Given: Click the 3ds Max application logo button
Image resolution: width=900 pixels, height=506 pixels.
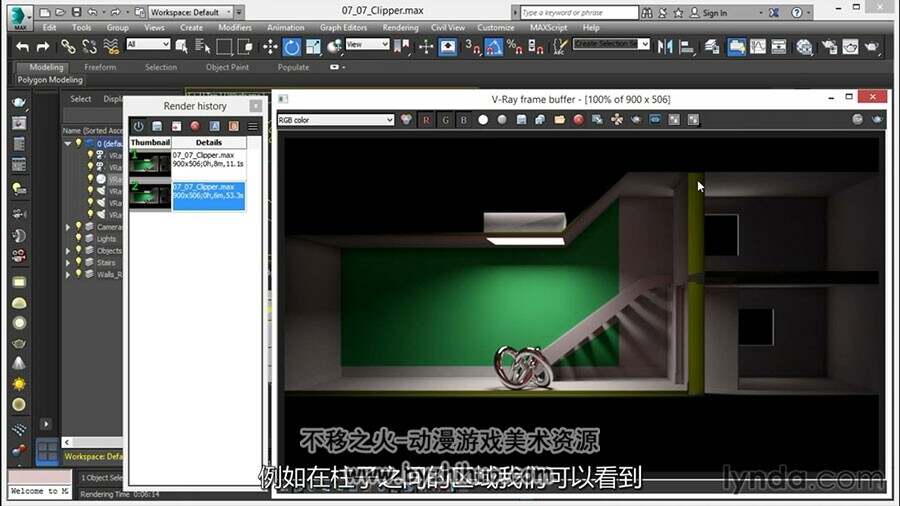Looking at the screenshot, I should pos(20,16).
